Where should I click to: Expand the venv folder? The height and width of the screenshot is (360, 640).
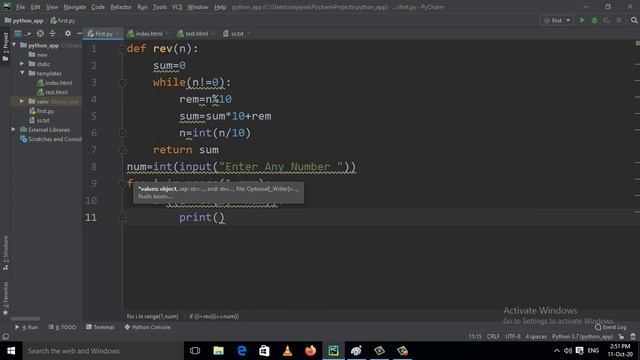click(22, 101)
